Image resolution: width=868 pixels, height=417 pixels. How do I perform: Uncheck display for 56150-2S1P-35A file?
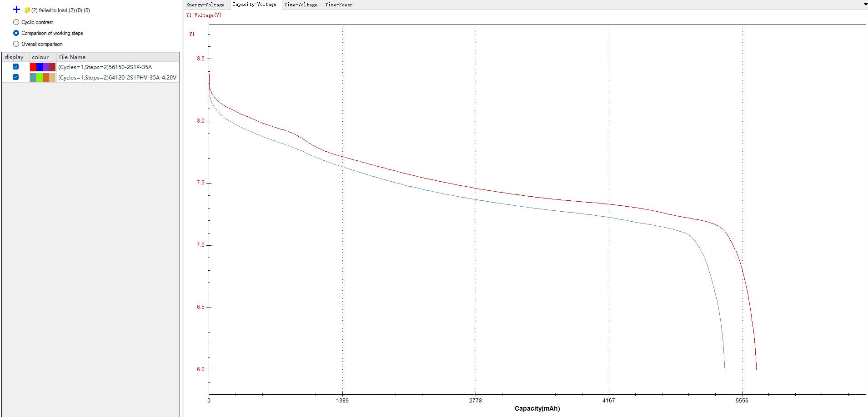pyautogui.click(x=16, y=67)
